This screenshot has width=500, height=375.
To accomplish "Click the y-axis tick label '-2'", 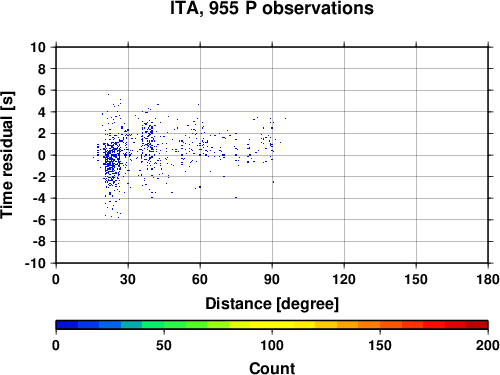I will click(39, 177).
